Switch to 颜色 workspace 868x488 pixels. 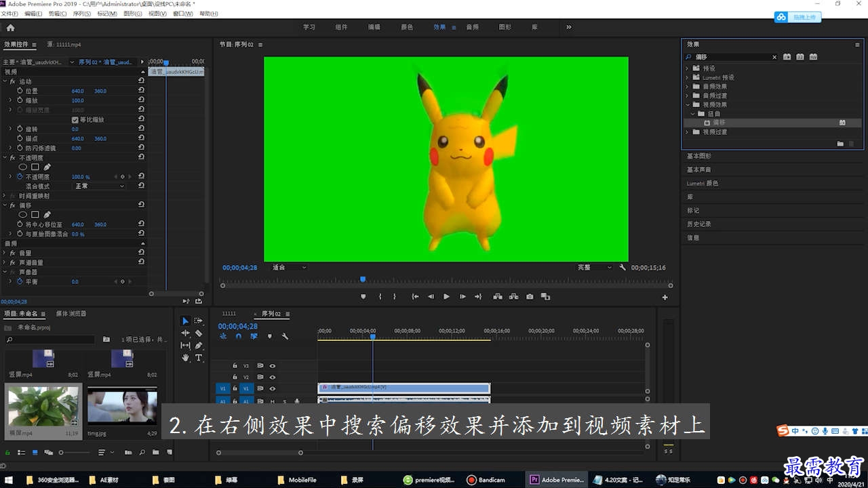click(407, 27)
